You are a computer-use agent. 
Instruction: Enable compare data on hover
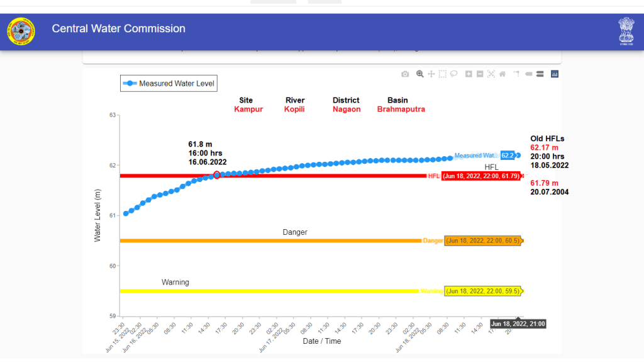(540, 74)
